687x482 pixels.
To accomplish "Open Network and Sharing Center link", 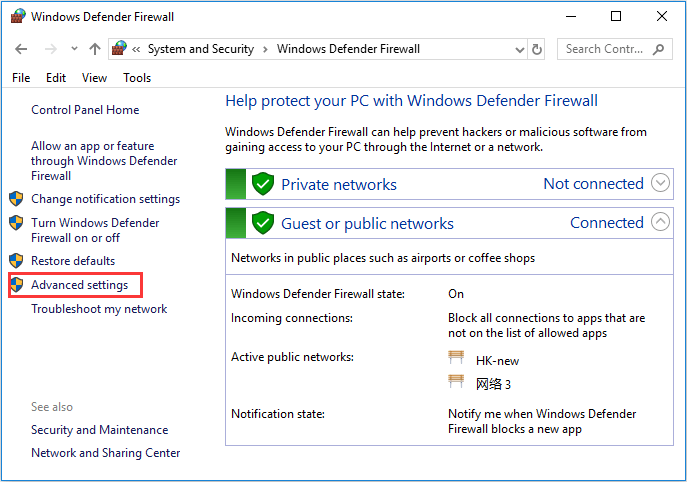I will tap(106, 453).
